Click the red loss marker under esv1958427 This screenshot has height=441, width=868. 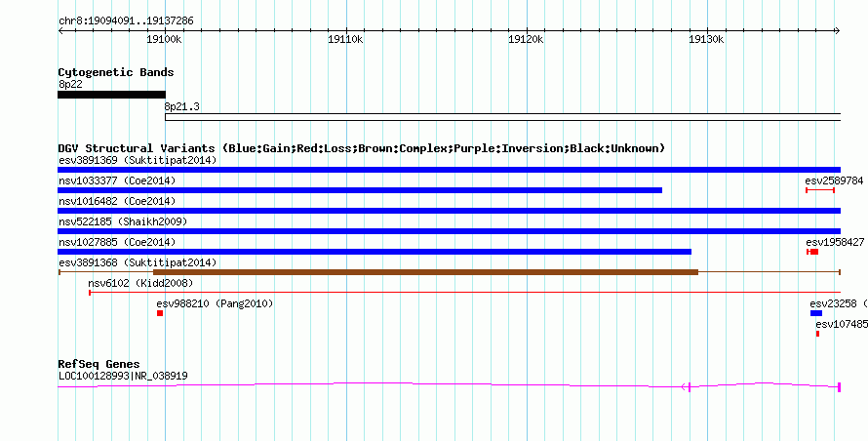[812, 252]
